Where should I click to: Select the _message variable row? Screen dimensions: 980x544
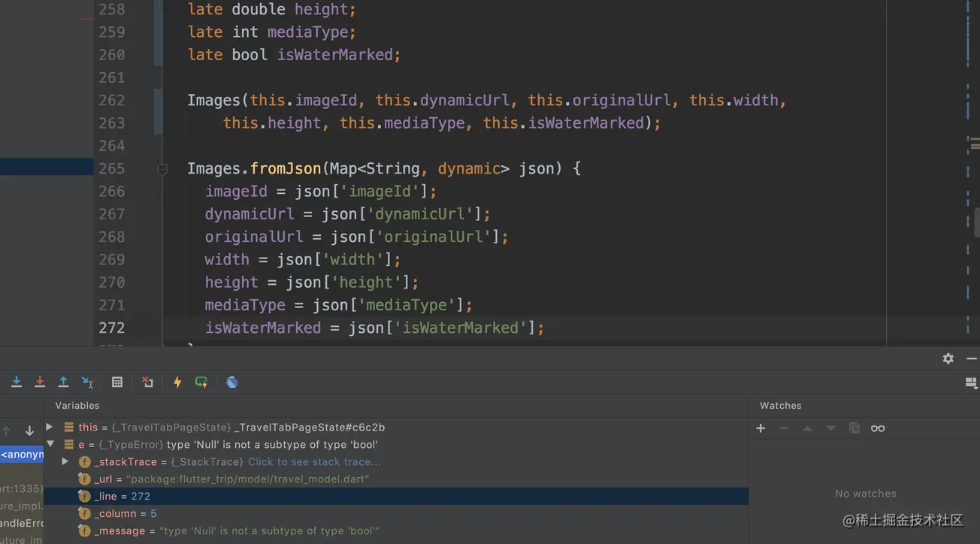[x=396, y=531]
